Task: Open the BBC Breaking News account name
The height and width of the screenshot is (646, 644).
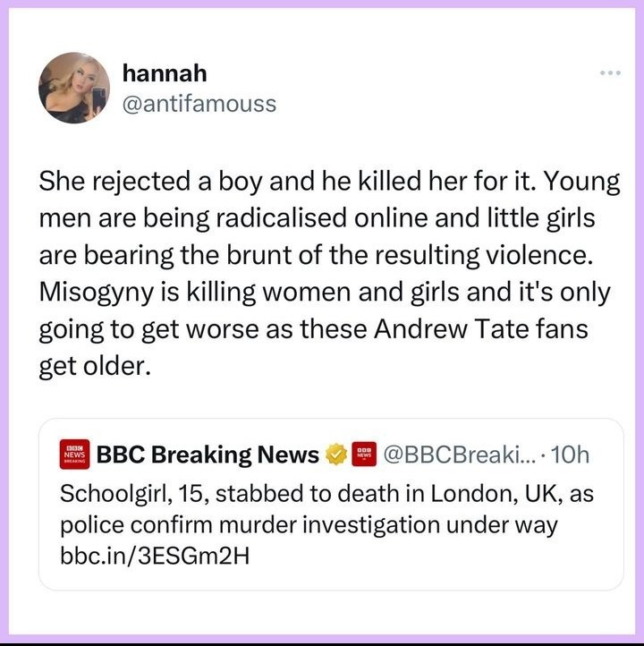Action: pos(208,455)
